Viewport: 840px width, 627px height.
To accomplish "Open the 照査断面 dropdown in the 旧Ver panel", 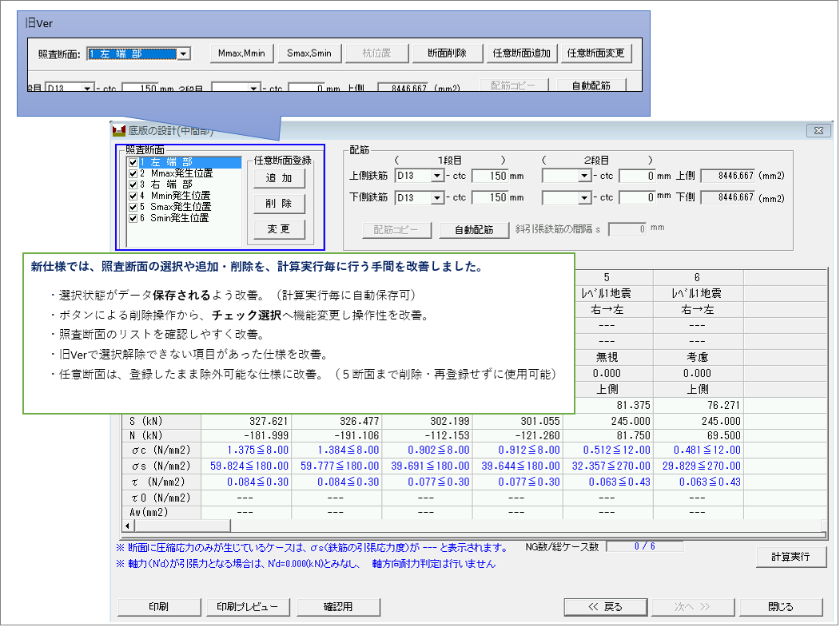I will pos(184,54).
